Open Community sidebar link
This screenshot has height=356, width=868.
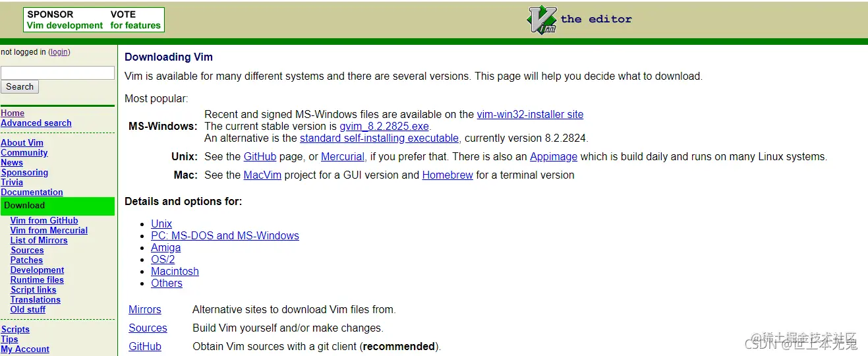click(24, 153)
